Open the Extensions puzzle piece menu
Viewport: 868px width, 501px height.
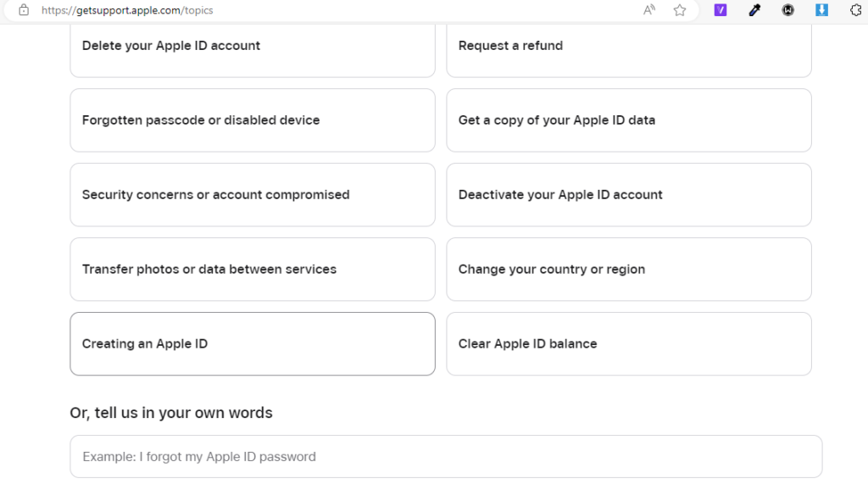(856, 10)
